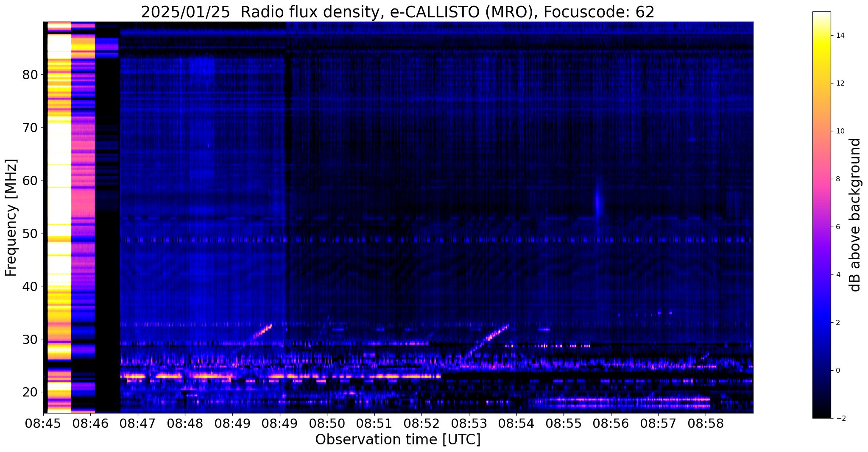Click the '2025/01/25' date in the title

coord(185,12)
